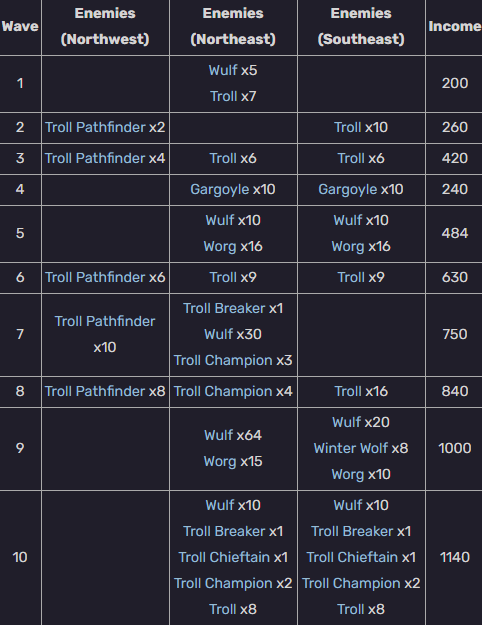Image resolution: width=482 pixels, height=625 pixels.
Task: Click Troll Breaker link in wave 7
Action: click(x=224, y=309)
